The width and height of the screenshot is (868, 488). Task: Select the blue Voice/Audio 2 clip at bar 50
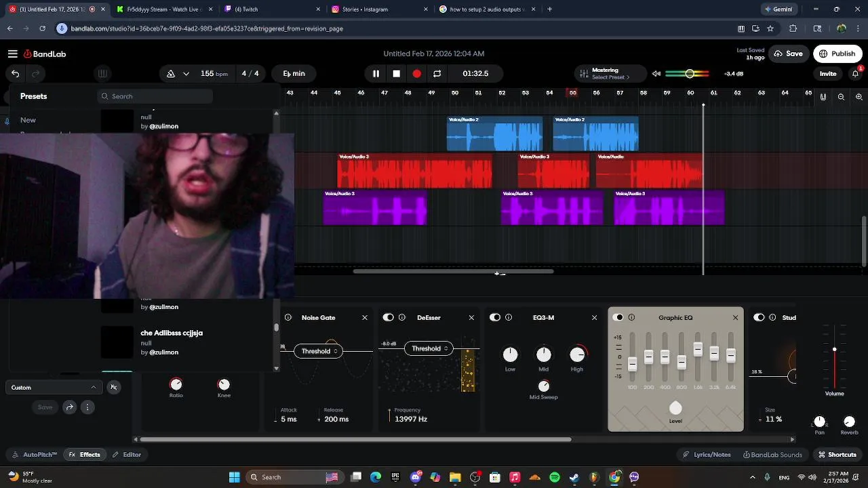(494, 134)
